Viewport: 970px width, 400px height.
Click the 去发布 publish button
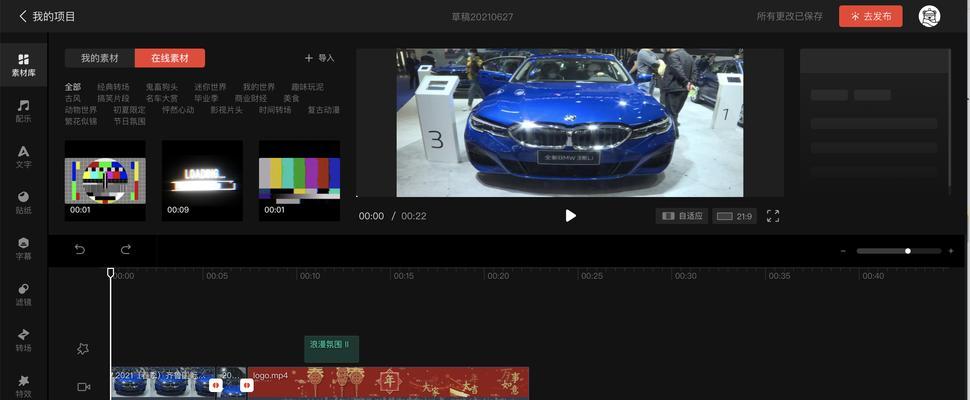coord(870,16)
